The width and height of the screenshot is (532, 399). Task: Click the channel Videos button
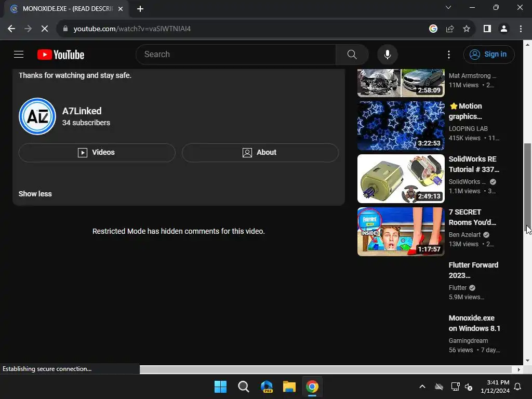tap(97, 152)
